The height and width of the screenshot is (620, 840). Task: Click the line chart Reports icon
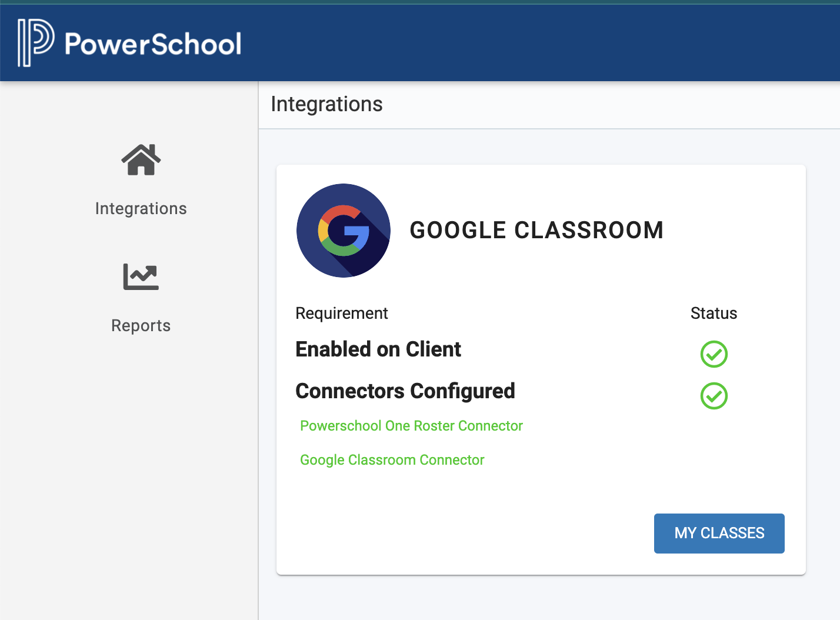point(141,276)
